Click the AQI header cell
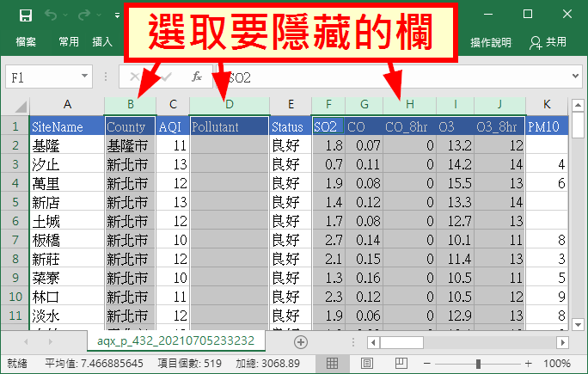Screen dimensions: 588x374 point(173,126)
